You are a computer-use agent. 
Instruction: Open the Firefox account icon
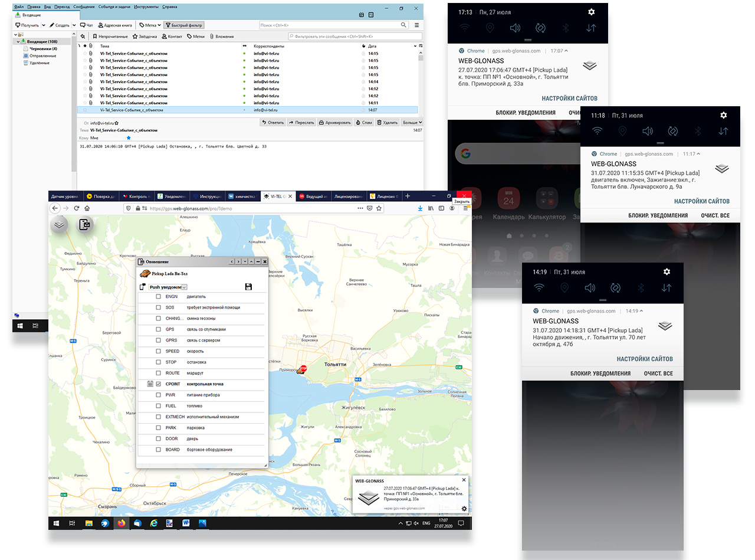tap(452, 208)
